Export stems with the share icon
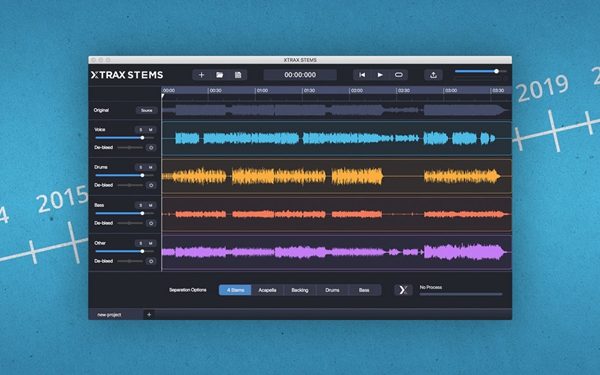The image size is (600, 375). pyautogui.click(x=433, y=75)
